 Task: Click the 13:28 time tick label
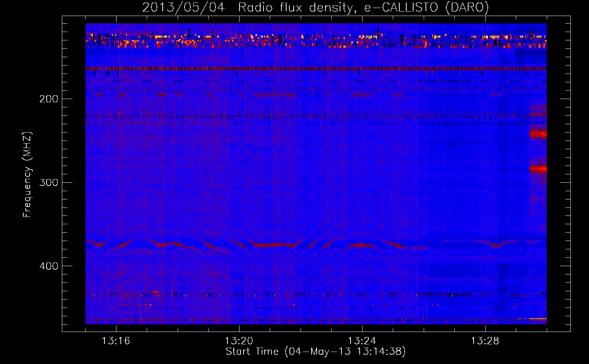[485, 341]
